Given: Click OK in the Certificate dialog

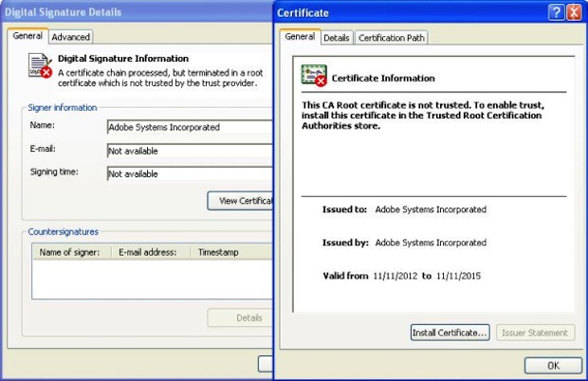Looking at the screenshot, I should point(552,365).
